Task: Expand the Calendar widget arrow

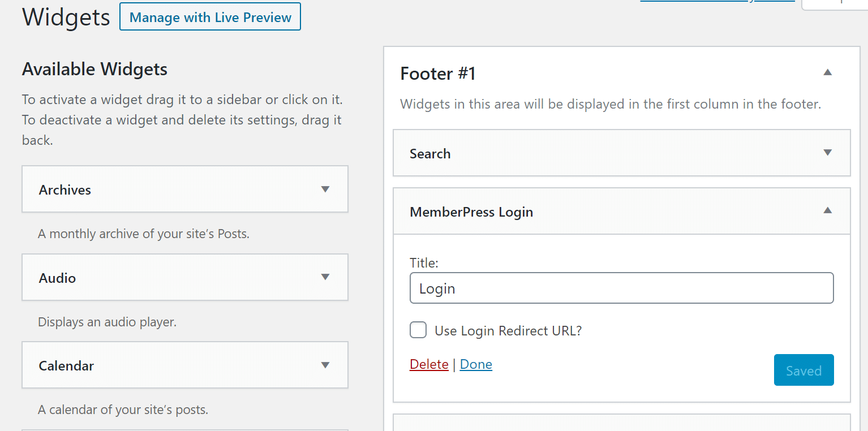Action: (325, 365)
